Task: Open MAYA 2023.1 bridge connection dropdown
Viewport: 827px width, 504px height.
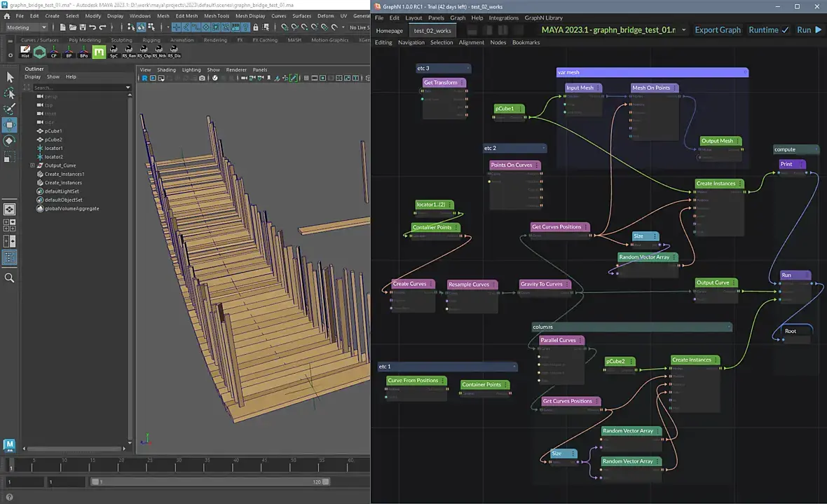Action: pyautogui.click(x=683, y=30)
